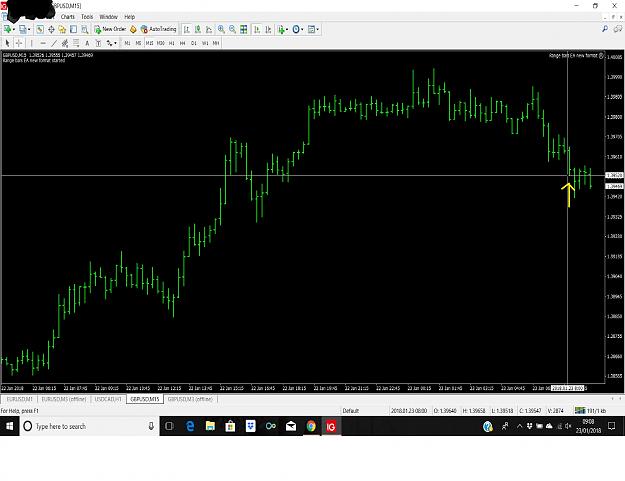The width and height of the screenshot is (625, 481).
Task: Click the Default profile in status bar
Action: coord(351,410)
